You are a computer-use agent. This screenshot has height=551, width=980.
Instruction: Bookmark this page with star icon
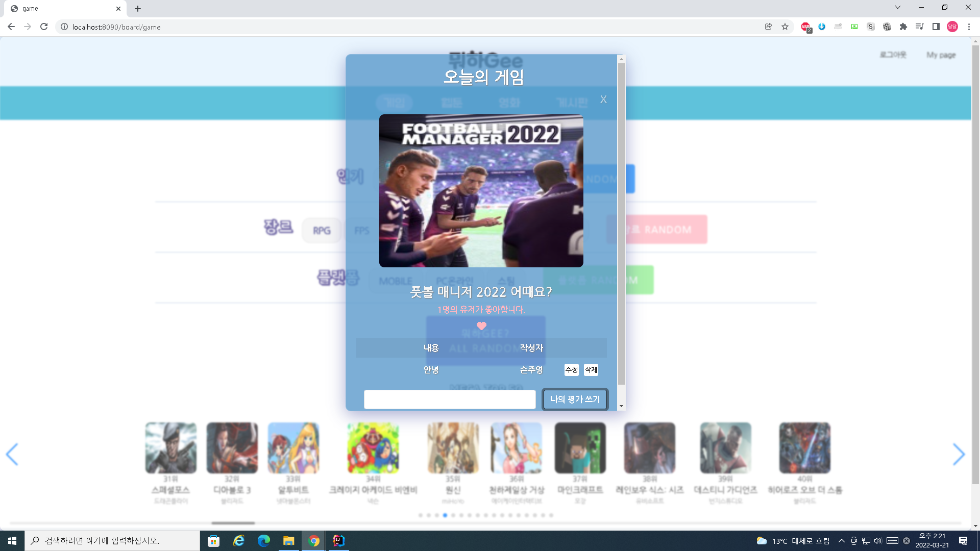(x=785, y=27)
